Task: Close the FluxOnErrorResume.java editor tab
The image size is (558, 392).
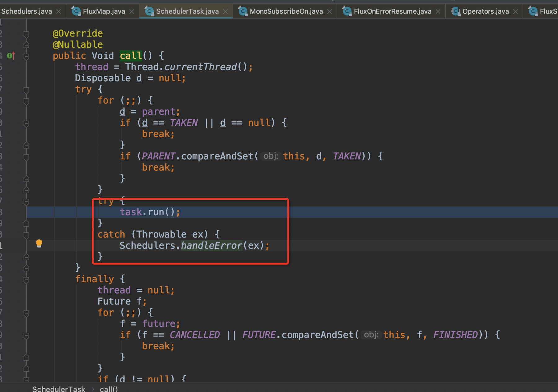Action: pyautogui.click(x=438, y=11)
